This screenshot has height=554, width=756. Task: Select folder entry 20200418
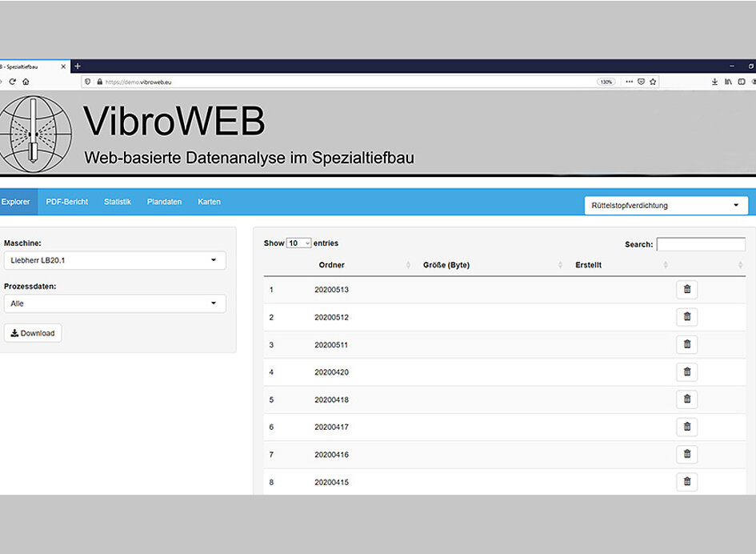[x=332, y=399]
